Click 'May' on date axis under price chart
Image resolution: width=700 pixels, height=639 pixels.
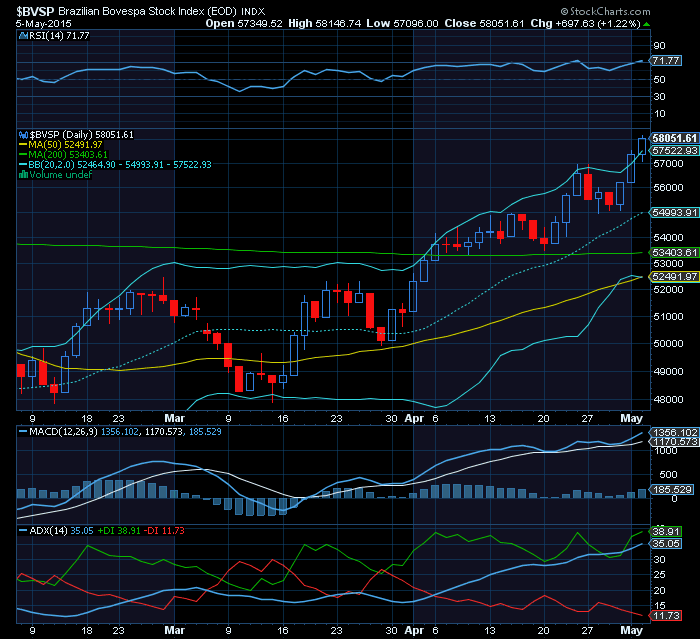pyautogui.click(x=631, y=418)
